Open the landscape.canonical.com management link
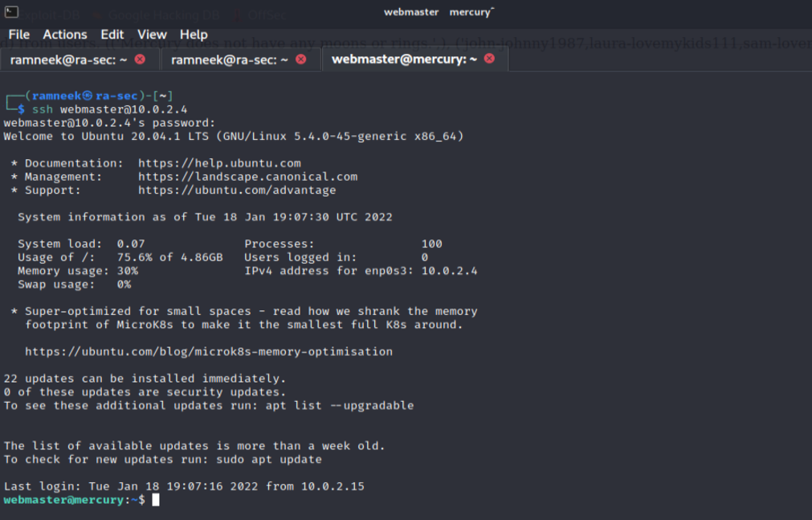The height and width of the screenshot is (520, 812). [248, 177]
